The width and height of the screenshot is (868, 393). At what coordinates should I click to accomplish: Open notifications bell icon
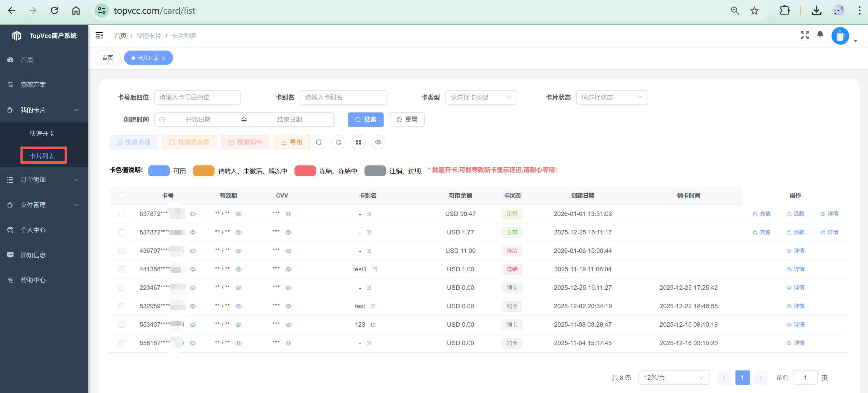tap(820, 35)
